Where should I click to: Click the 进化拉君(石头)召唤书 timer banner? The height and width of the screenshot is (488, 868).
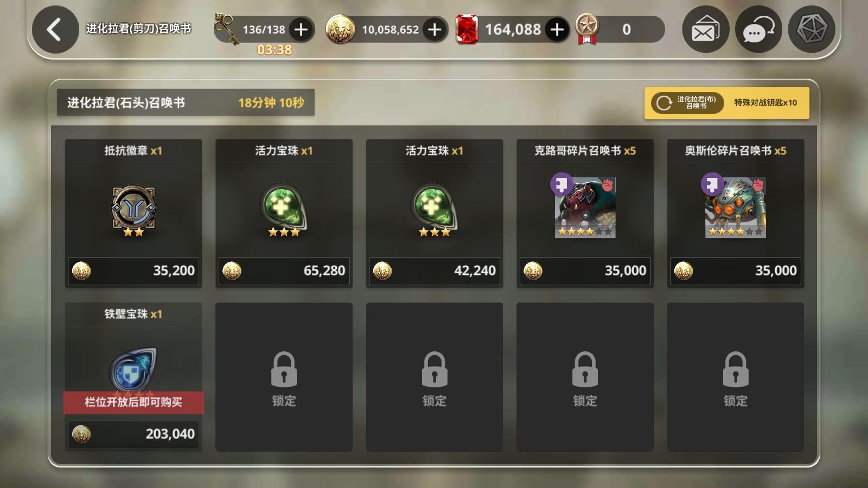pos(186,102)
